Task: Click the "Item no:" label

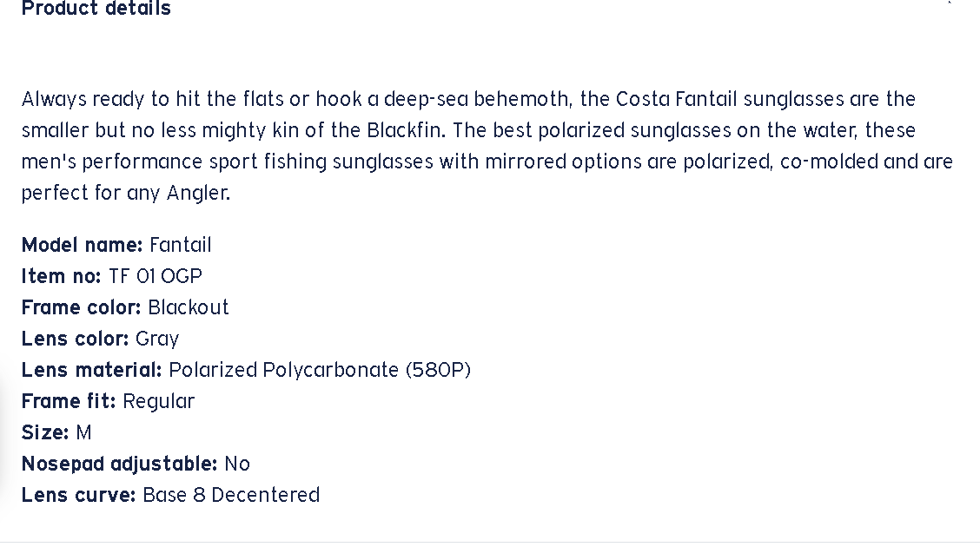Action: tap(61, 276)
